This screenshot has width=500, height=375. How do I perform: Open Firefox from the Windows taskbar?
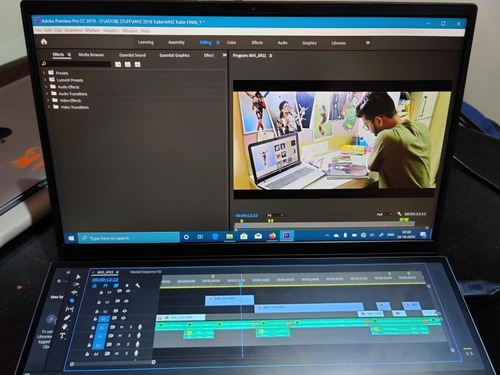click(x=272, y=236)
